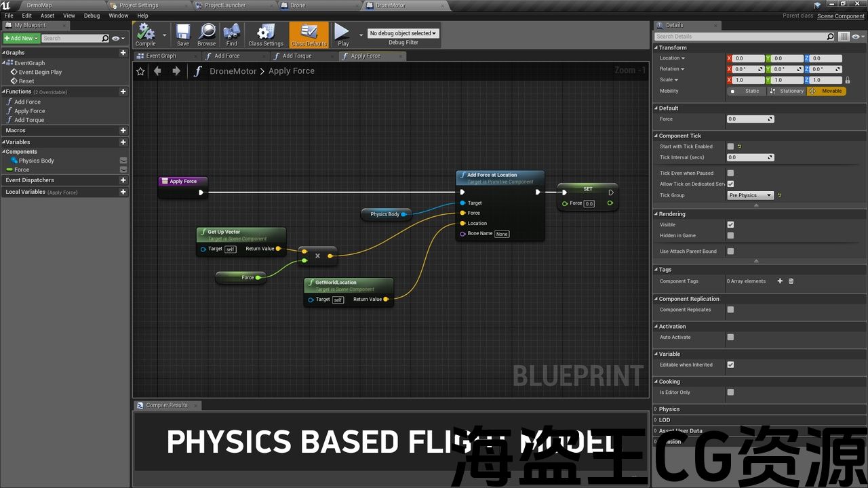The image size is (868, 488).
Task: Open Class Settings gear icon
Action: click(x=266, y=33)
